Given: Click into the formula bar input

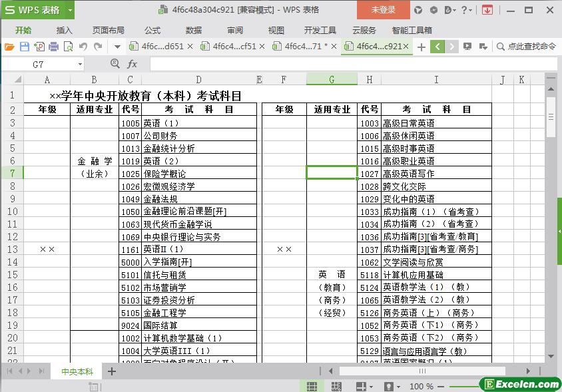Looking at the screenshot, I should (x=353, y=65).
